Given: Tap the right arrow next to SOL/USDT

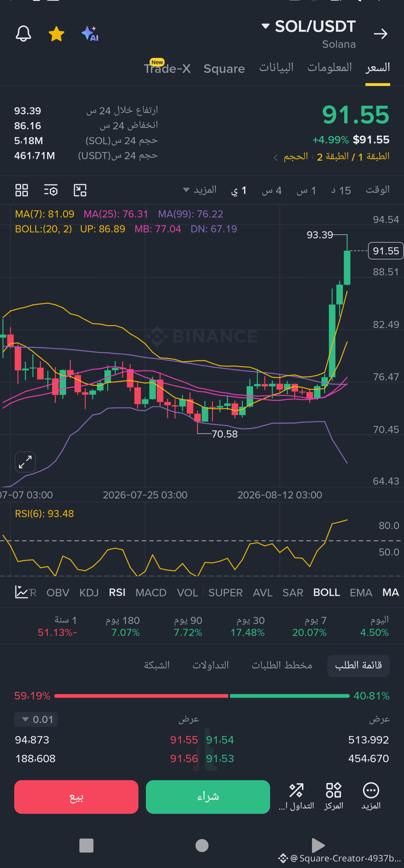Looking at the screenshot, I should (380, 34).
